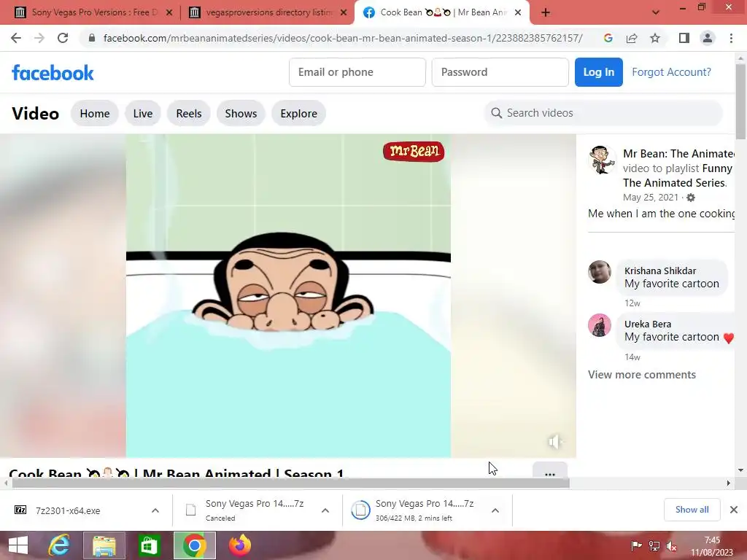Image resolution: width=747 pixels, height=560 pixels.
Task: Open the 7z2301-x64.exe download
Action: tap(68, 510)
